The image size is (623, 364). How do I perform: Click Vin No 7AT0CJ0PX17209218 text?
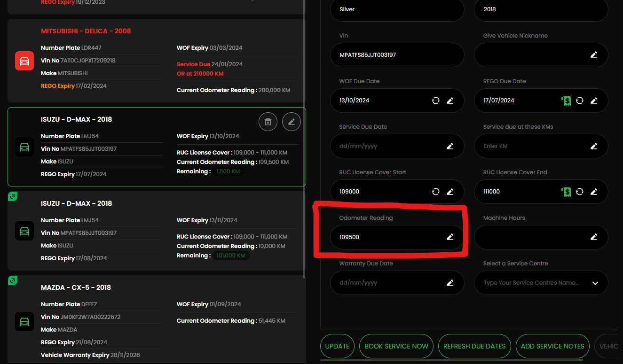78,61
